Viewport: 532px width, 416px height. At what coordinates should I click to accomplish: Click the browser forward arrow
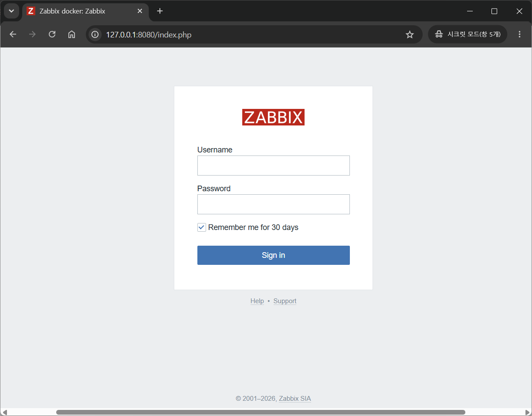[x=32, y=34]
